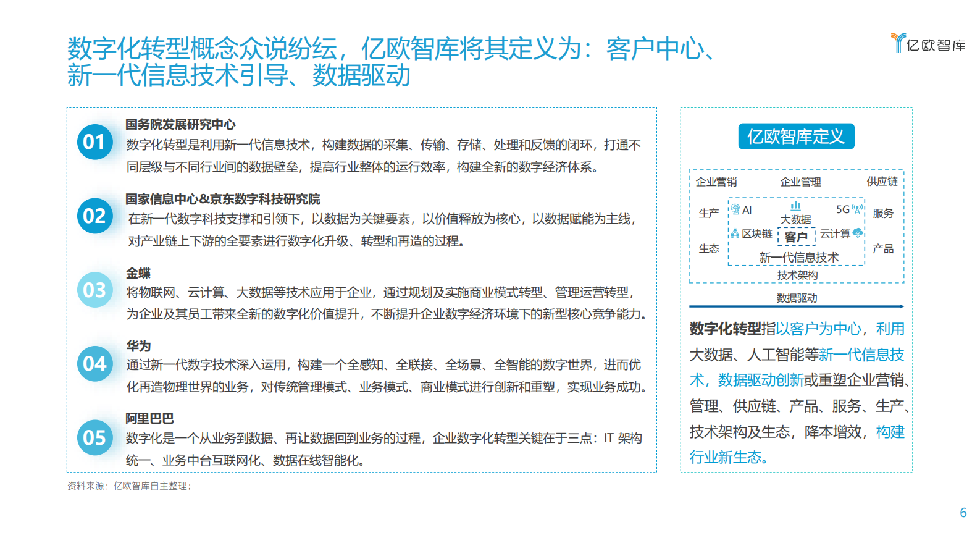Click the sentence starting 将物联网、云计算、大数据

point(380,293)
